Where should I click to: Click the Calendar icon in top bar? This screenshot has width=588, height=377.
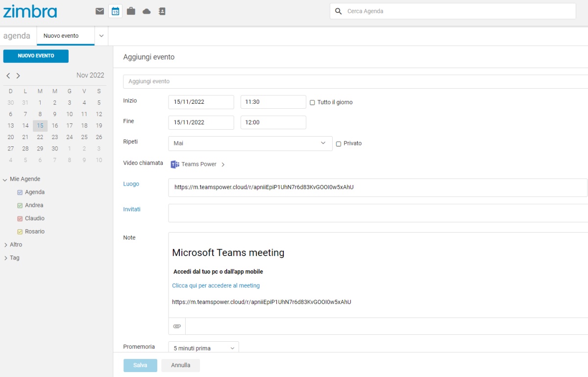coord(115,11)
